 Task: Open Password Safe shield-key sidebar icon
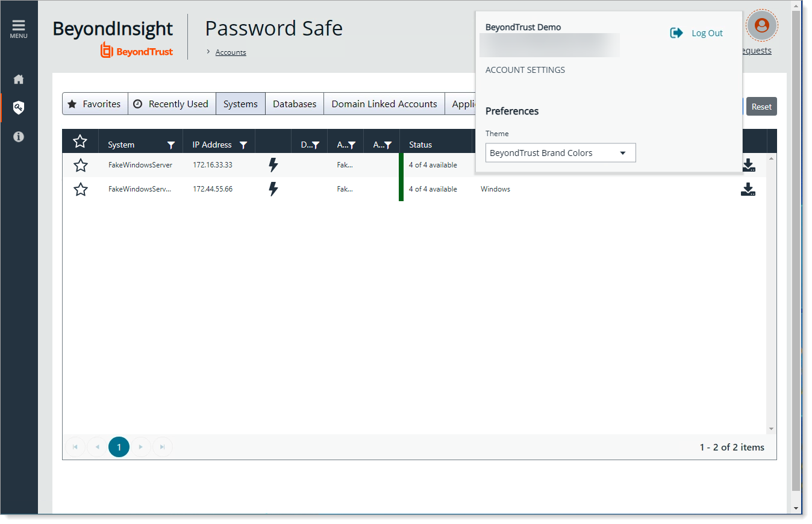19,108
